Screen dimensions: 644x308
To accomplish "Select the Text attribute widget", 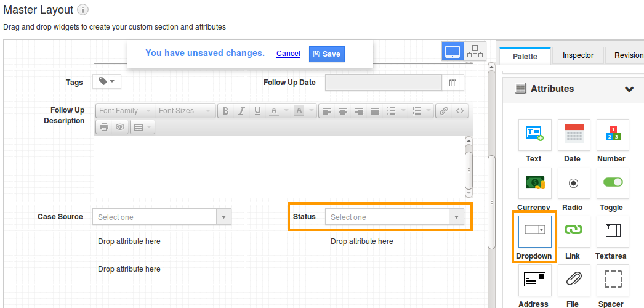I will 533,135.
